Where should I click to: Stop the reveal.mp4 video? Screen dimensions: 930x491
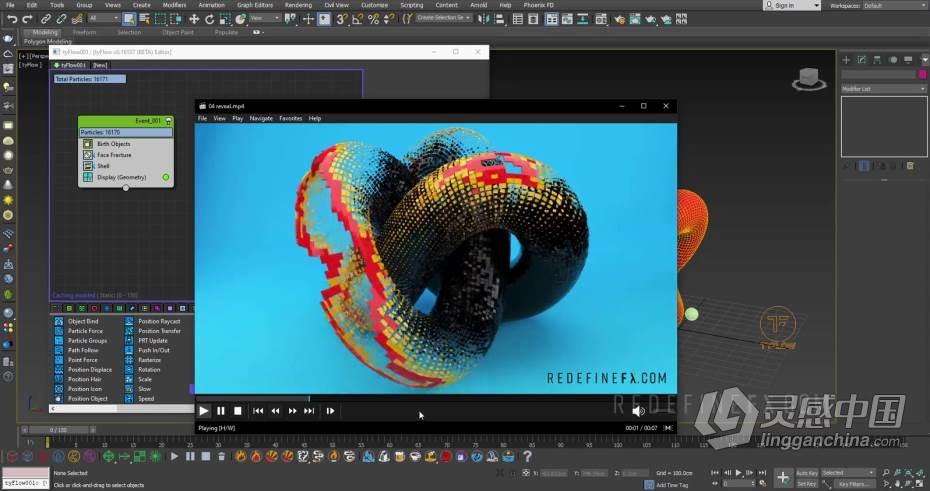click(x=237, y=410)
